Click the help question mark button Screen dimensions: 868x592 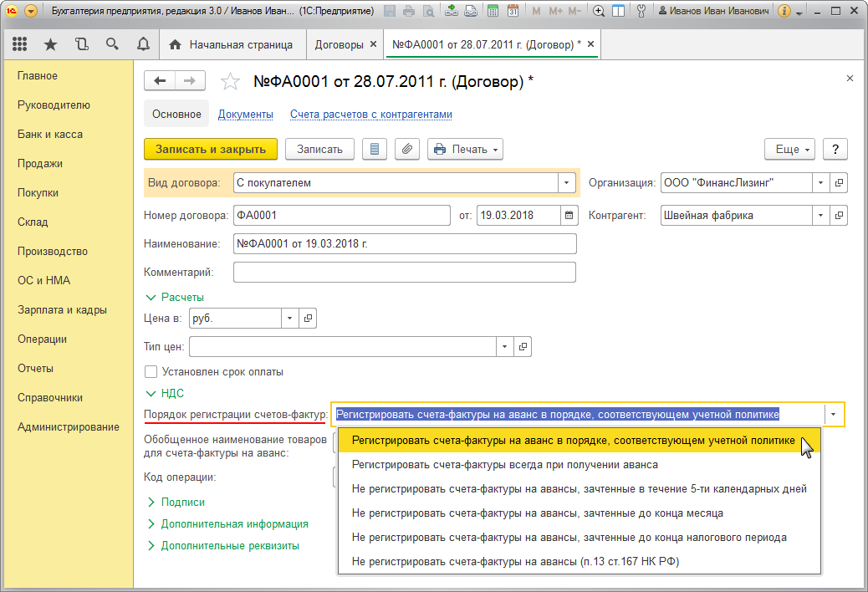point(835,150)
